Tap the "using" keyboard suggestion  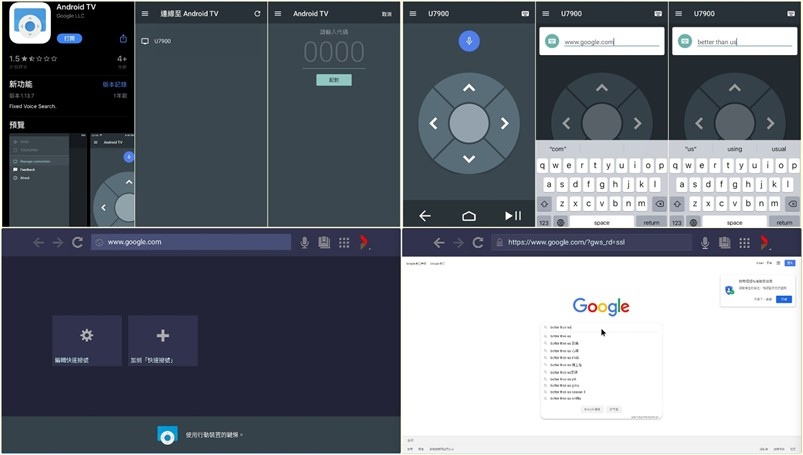pyautogui.click(x=734, y=149)
